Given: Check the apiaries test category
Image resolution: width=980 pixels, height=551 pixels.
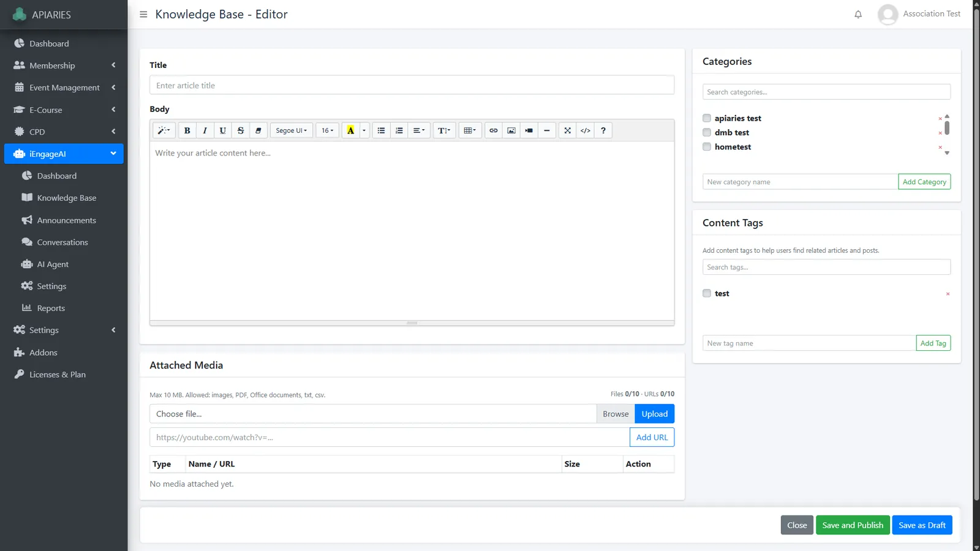Looking at the screenshot, I should (x=707, y=118).
